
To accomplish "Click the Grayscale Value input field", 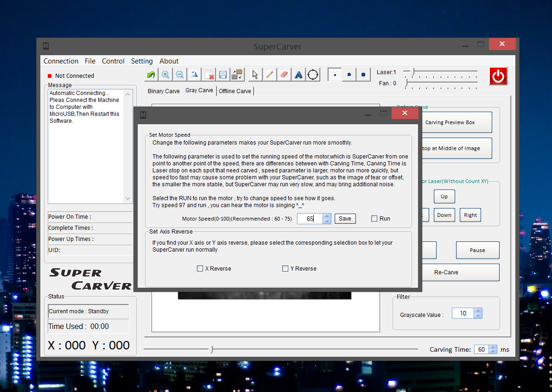I will click(463, 313).
